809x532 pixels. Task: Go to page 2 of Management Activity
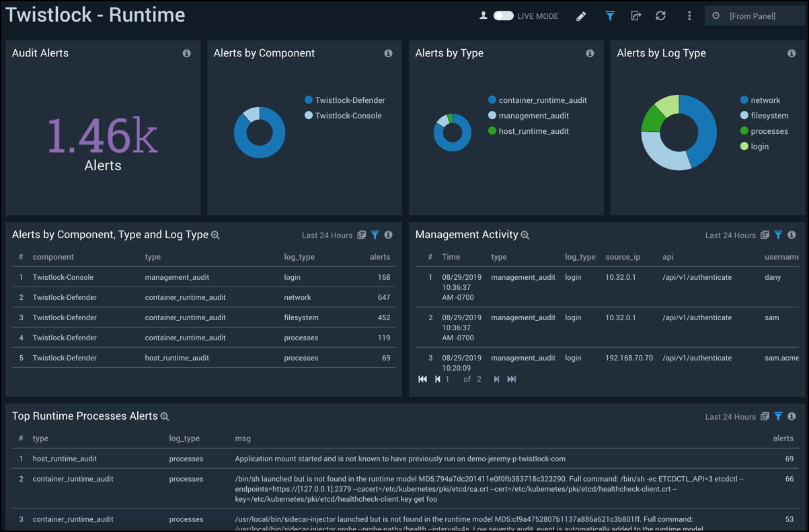[x=496, y=379]
